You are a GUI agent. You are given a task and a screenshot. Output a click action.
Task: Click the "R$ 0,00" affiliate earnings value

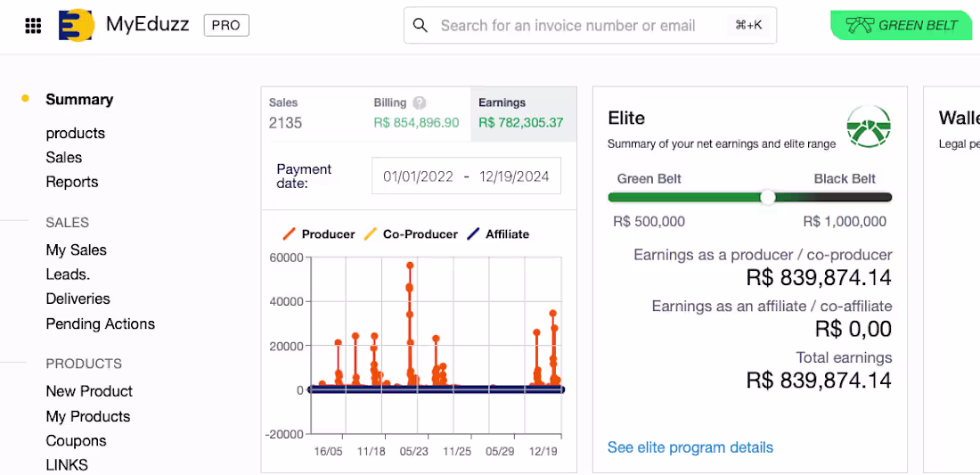[x=853, y=329]
